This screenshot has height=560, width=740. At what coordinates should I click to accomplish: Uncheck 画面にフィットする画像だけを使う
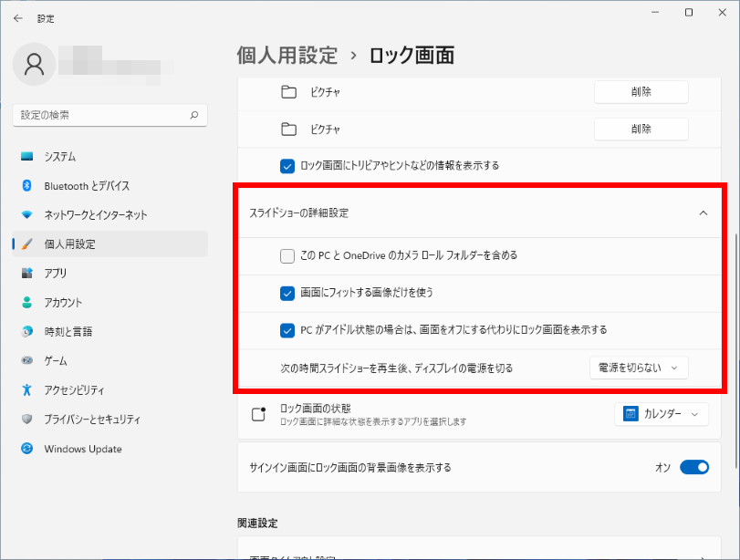(287, 293)
